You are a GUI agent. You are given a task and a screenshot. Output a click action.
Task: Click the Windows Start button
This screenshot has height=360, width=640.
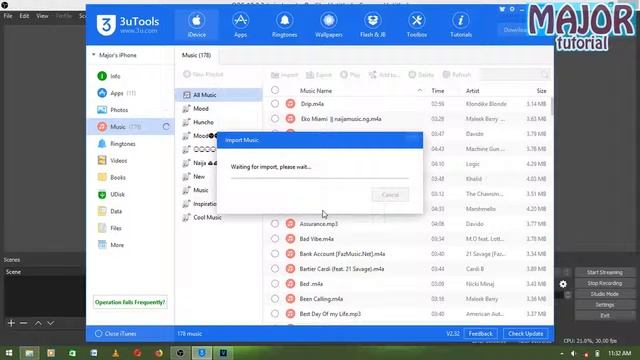pyautogui.click(x=9, y=353)
